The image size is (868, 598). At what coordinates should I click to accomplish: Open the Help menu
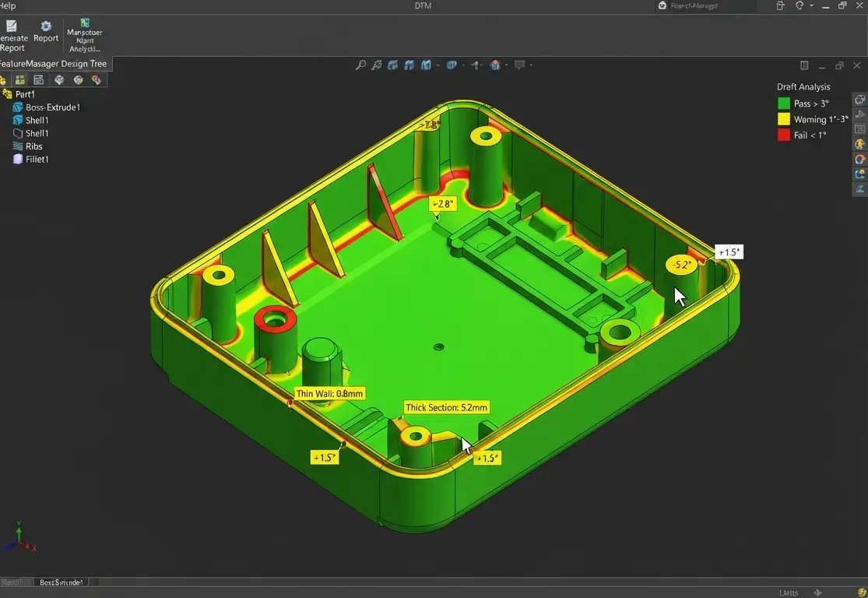[x=8, y=5]
